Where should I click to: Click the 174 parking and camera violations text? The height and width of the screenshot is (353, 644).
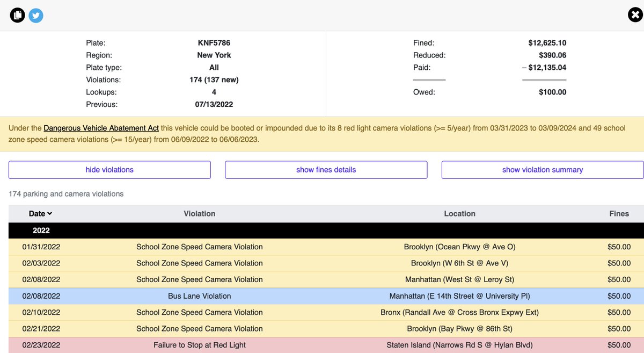tap(66, 194)
